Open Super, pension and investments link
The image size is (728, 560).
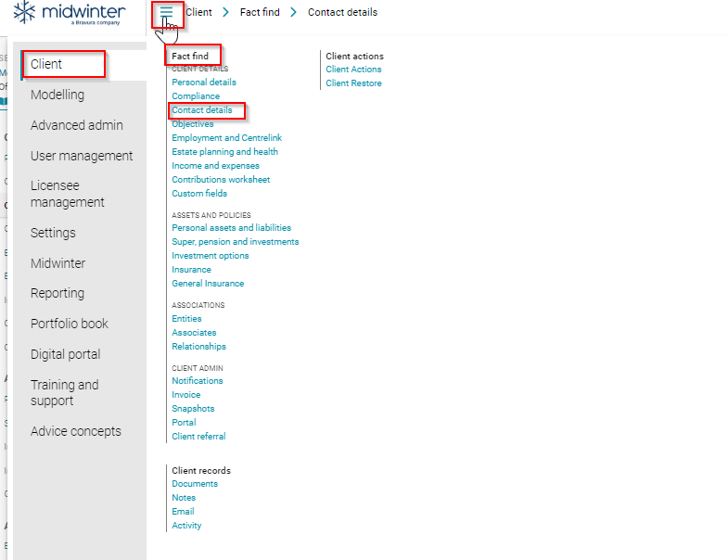(x=236, y=242)
